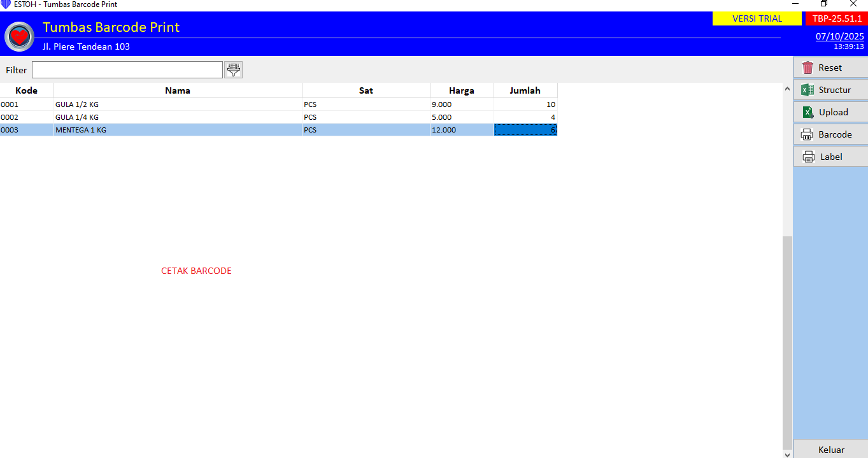Click the Harga column header
The image size is (868, 458).
coord(462,90)
